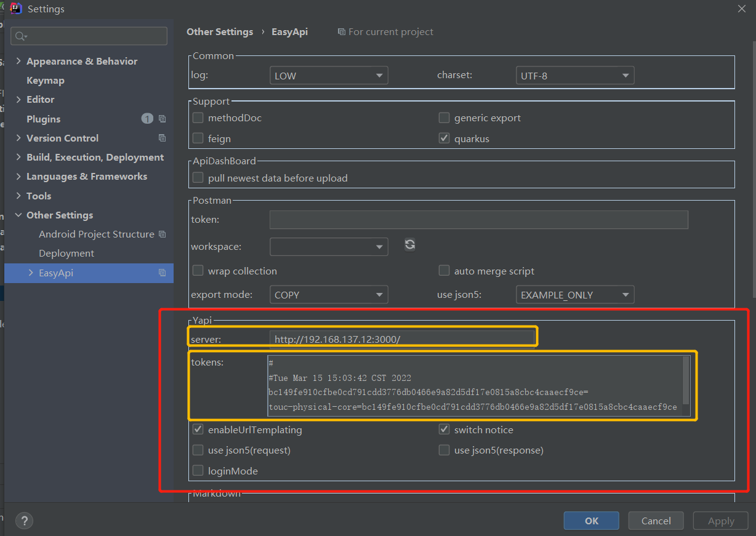Click the Apply button
Screen dimensions: 756x536
721,521
